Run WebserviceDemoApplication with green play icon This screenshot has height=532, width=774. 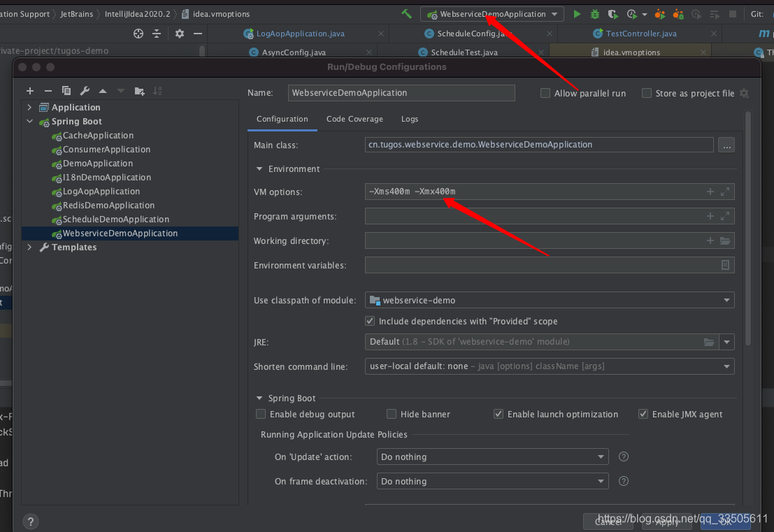coord(577,14)
